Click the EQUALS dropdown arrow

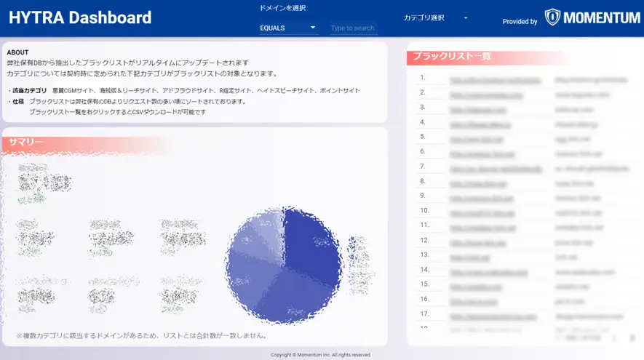click(314, 28)
